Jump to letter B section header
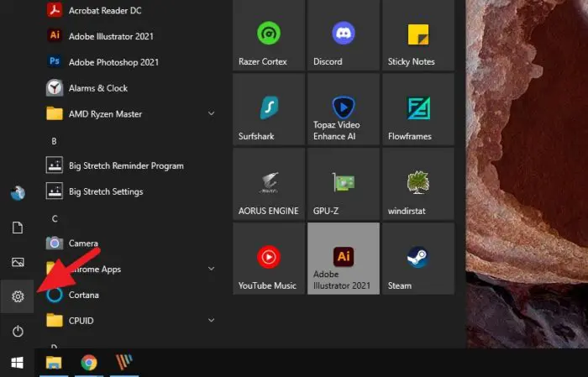Screen dimensions: 588x377 click(54, 141)
